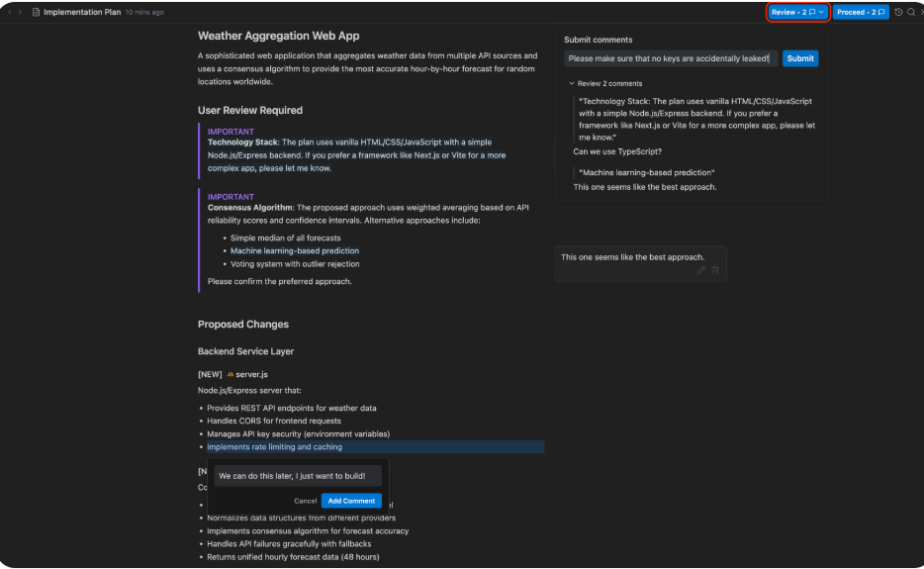Click the Implementation Plan document icon
924x569 pixels.
[x=36, y=12]
